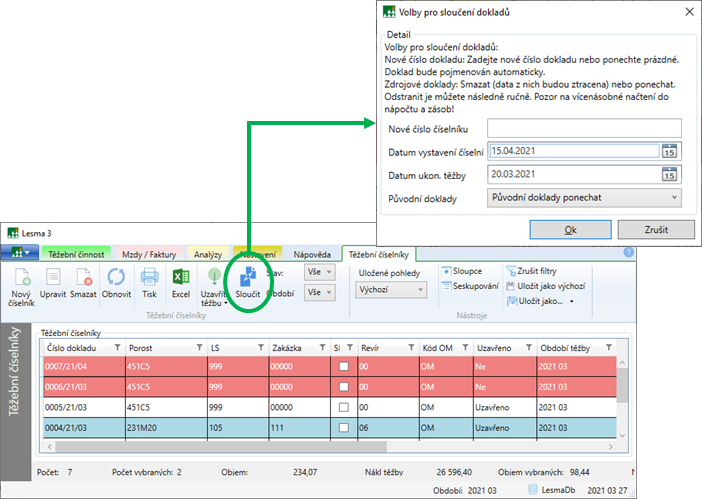Refresh the list with Obnovit
This screenshot has height=499, width=702.
116,278
